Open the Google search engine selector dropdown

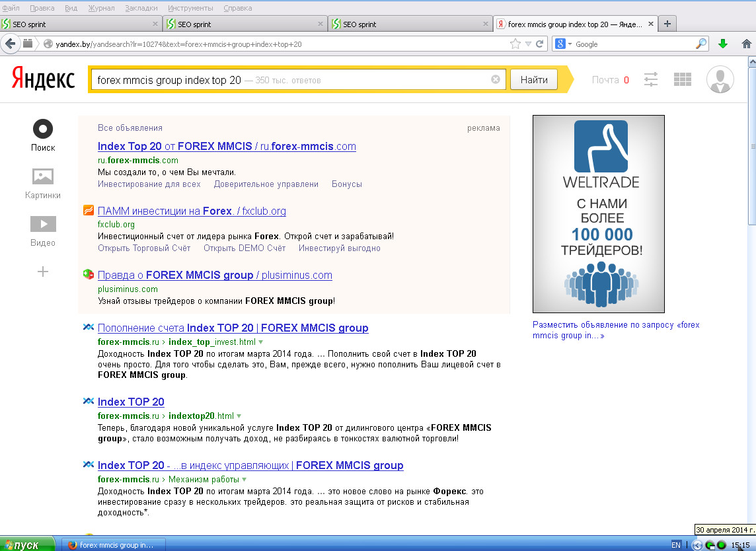(x=564, y=44)
